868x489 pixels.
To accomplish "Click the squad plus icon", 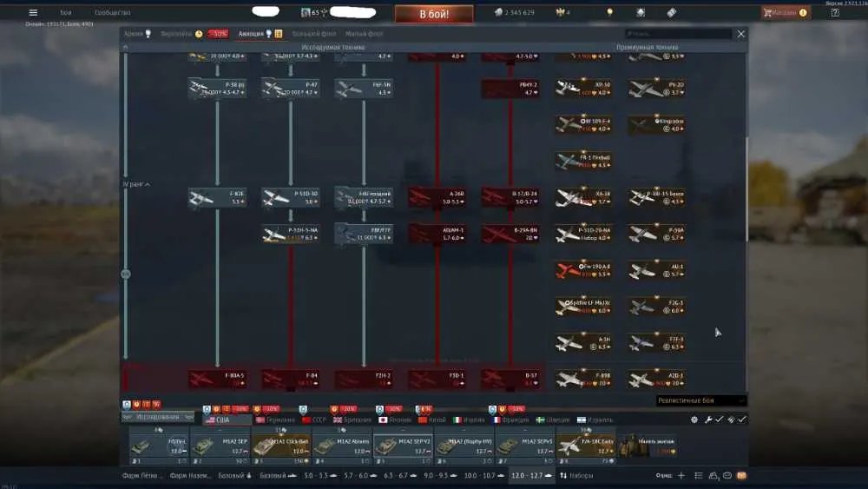I will pyautogui.click(x=681, y=475).
